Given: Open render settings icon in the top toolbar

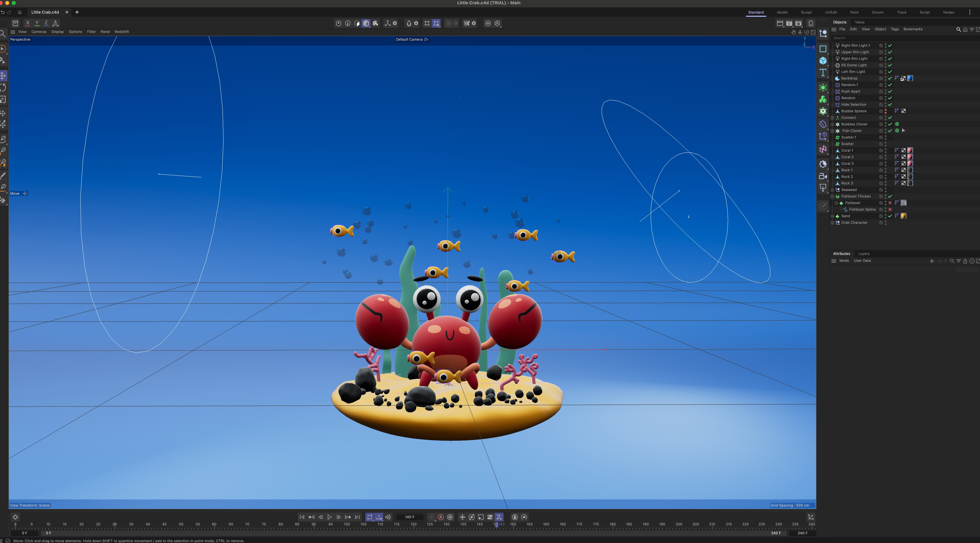Looking at the screenshot, I should tap(799, 23).
